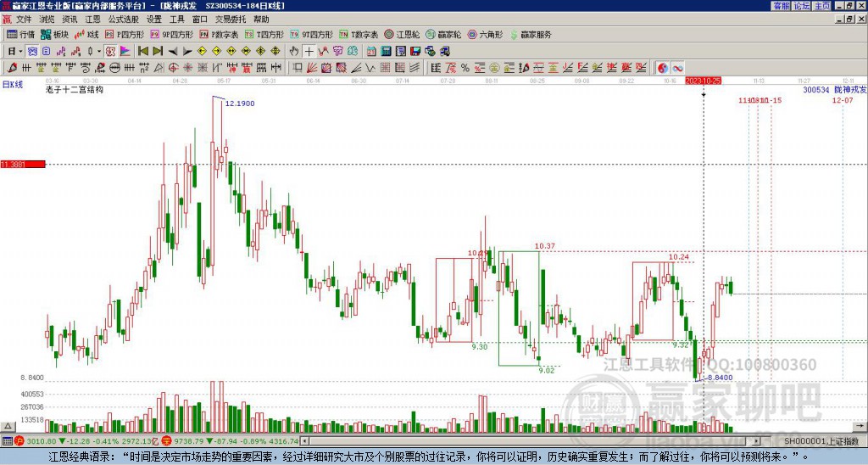Click the infinity loop icon
The width and height of the screenshot is (868, 465).
coord(677,68)
